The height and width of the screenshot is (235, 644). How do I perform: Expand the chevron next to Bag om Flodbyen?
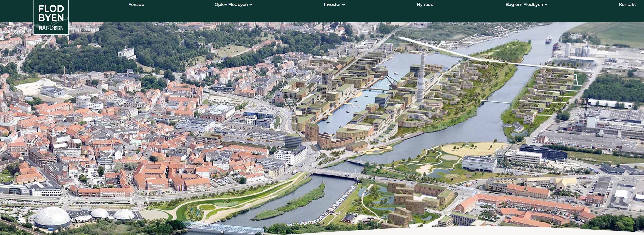(546, 5)
